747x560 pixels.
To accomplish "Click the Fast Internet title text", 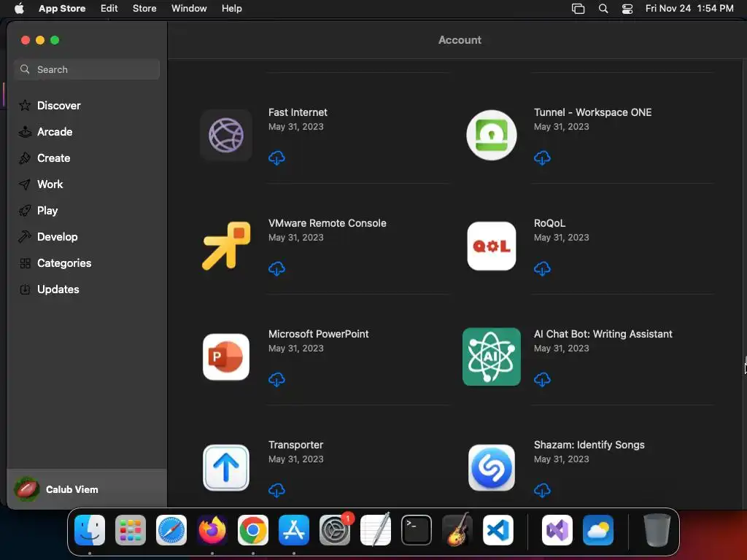I will click(x=298, y=112).
